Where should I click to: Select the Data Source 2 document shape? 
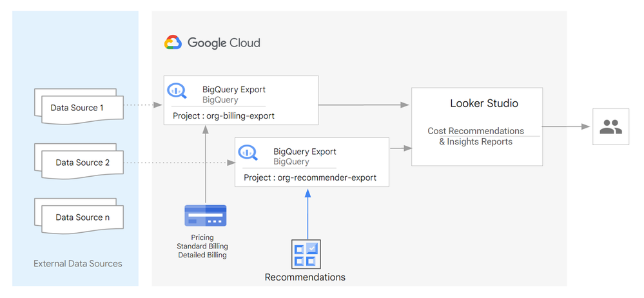[x=79, y=161]
